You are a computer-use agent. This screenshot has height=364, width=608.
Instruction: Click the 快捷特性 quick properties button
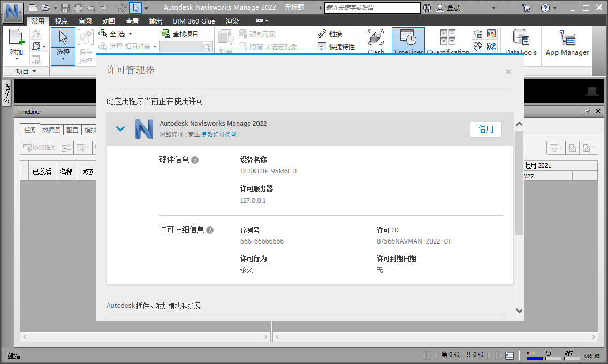336,47
